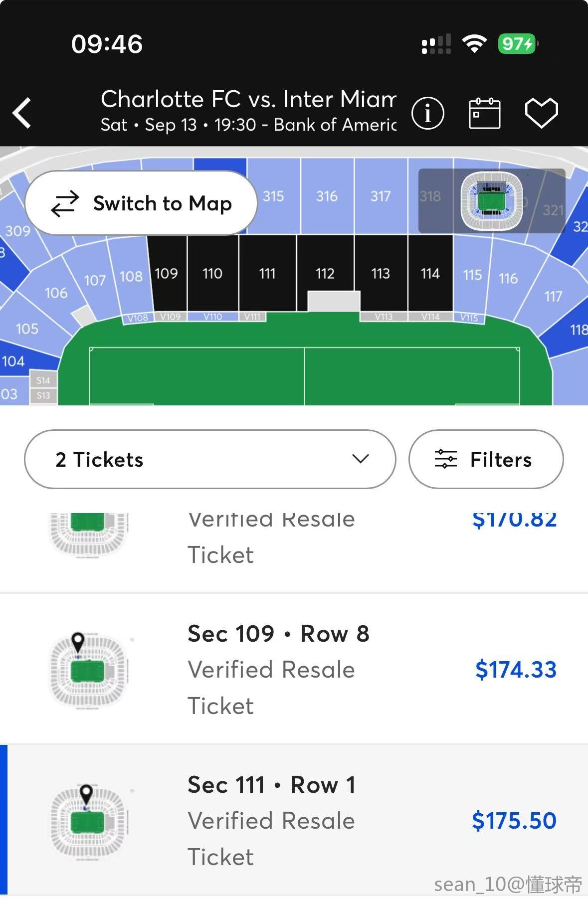Favorite this event with heart icon
588x901 pixels.
tap(541, 113)
